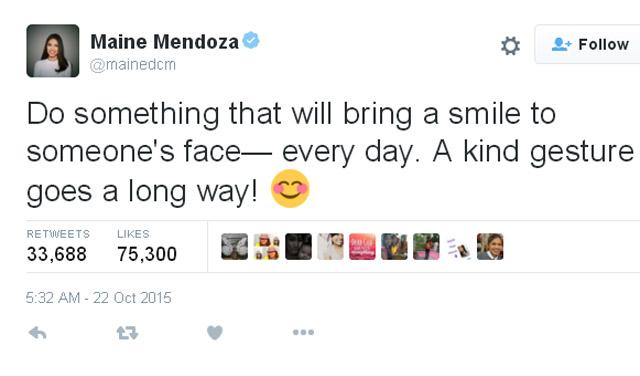The image size is (640, 376).
Task: Open Maine Mendoza's profile picture
Action: pyautogui.click(x=53, y=51)
